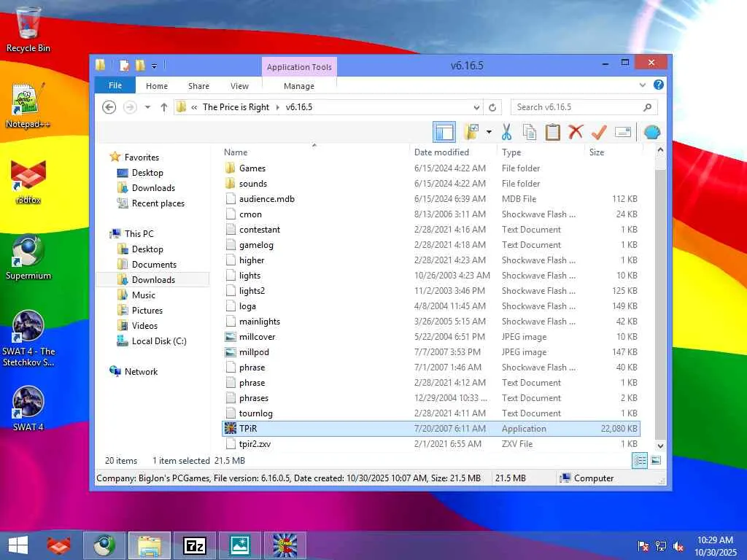Select the sounds folder
747x560 pixels.
pos(431,183)
